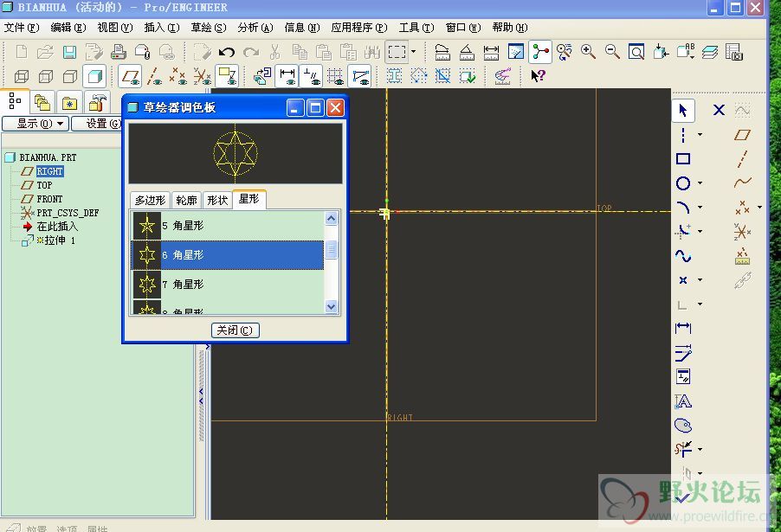Viewport: 781px width, 532px height.
Task: Select the Spline sketch tool
Action: [683, 256]
